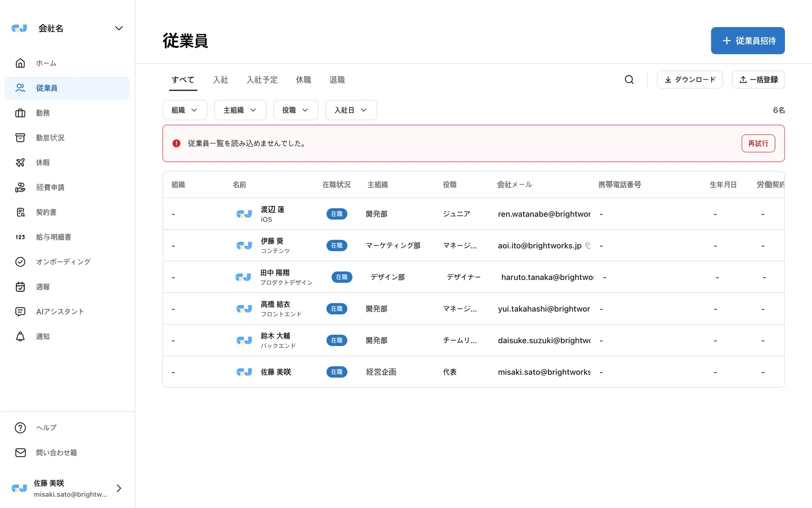Click the 勤務 briefcase icon
Image resolution: width=812 pixels, height=508 pixels.
(x=20, y=113)
